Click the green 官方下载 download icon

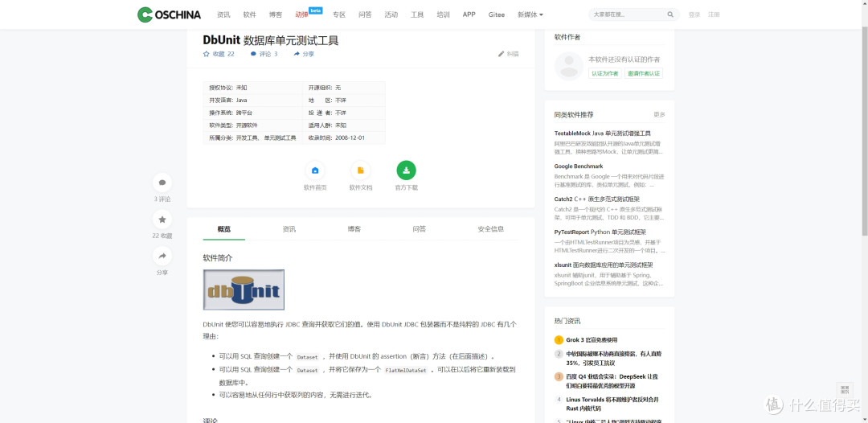click(x=407, y=170)
